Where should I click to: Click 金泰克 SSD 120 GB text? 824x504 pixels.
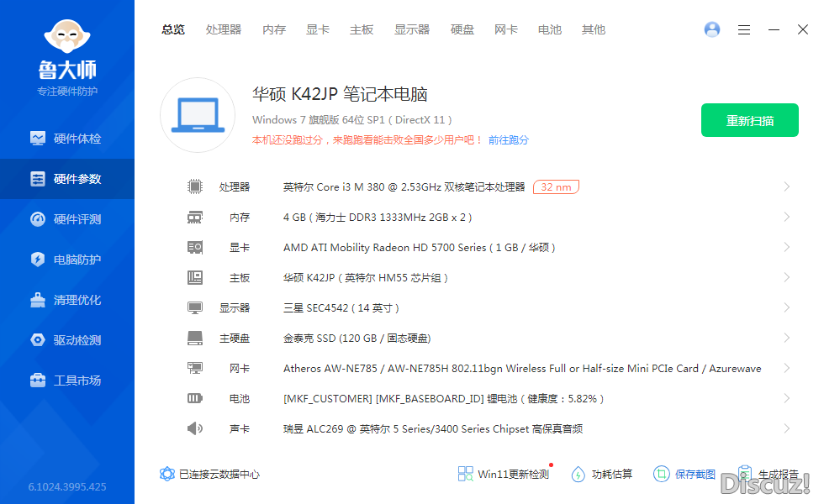pos(357,338)
